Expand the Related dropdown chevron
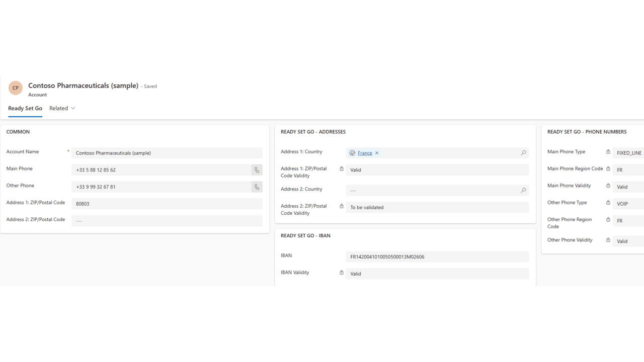This screenshot has width=644, height=362. point(73,108)
